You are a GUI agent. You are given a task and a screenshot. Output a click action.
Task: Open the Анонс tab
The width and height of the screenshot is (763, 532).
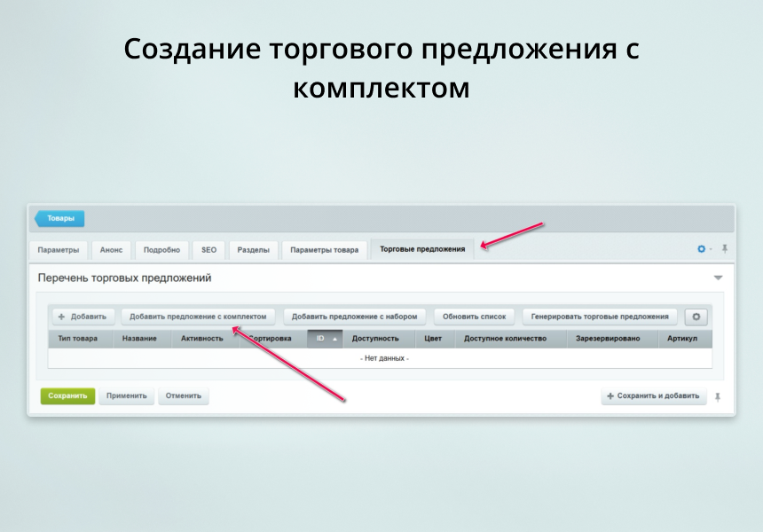112,250
